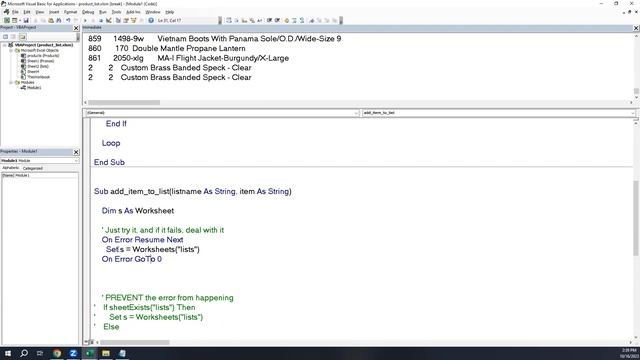
Task: Open the Windows Start menu
Action: click(8, 353)
